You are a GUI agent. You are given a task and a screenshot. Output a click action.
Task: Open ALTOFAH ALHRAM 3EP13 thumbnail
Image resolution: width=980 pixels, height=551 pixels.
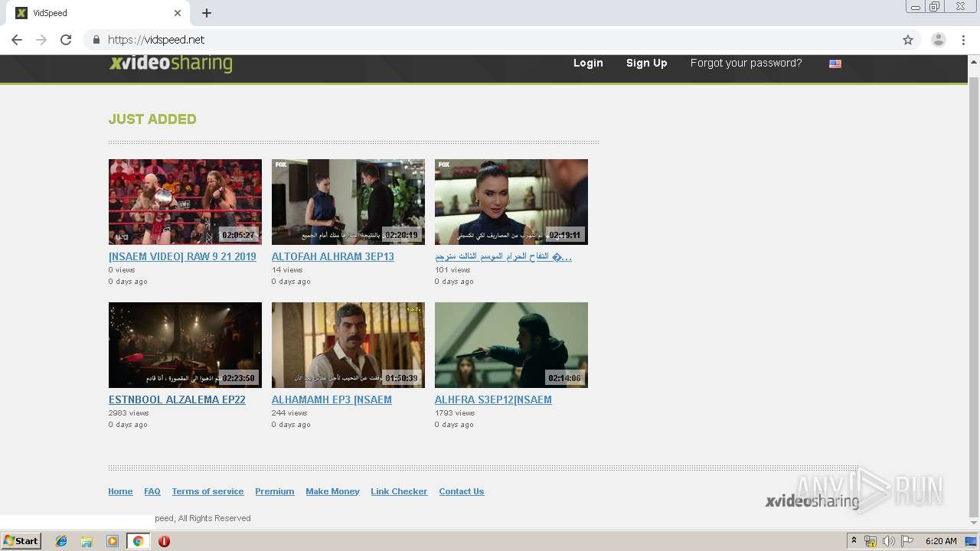348,202
